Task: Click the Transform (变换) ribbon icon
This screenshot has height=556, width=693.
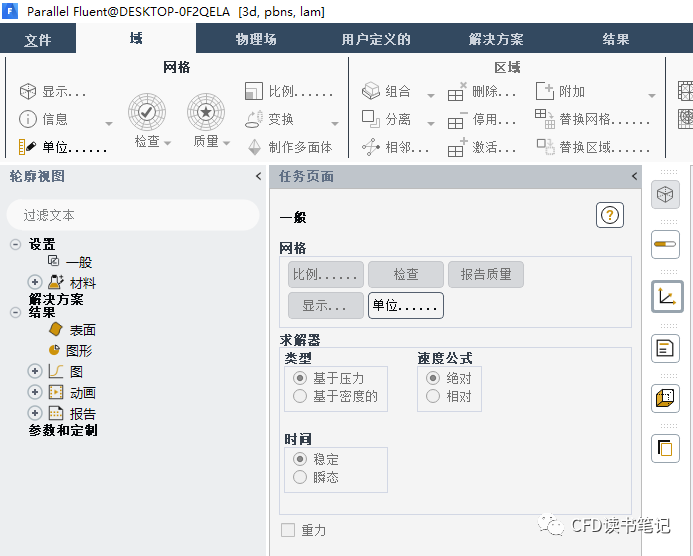Action: (x=254, y=119)
